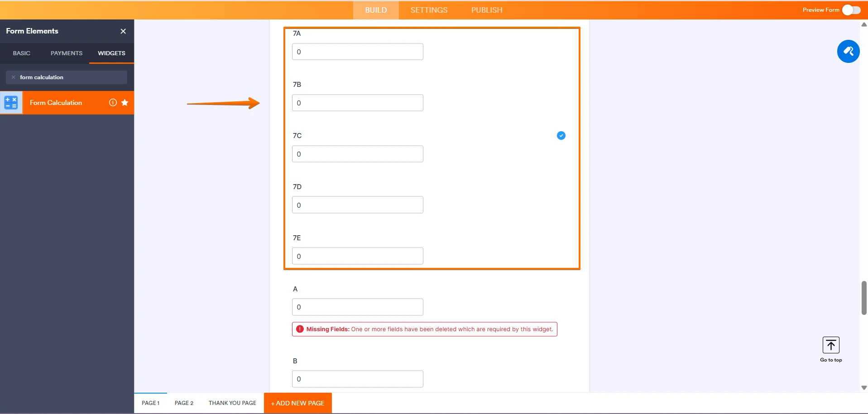The width and height of the screenshot is (868, 414).
Task: Clear the form calculation search term
Action: [14, 77]
